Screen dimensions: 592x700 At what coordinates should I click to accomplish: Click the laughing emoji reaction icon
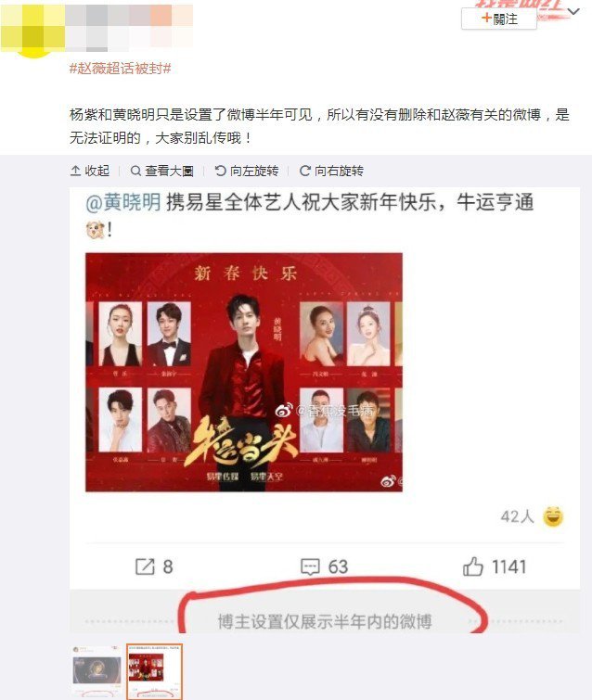pyautogui.click(x=553, y=516)
